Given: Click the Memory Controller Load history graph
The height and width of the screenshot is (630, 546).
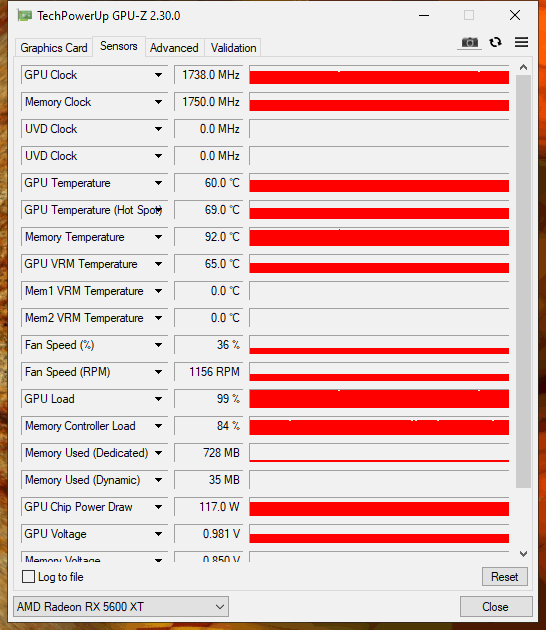Looking at the screenshot, I should click(379, 426).
